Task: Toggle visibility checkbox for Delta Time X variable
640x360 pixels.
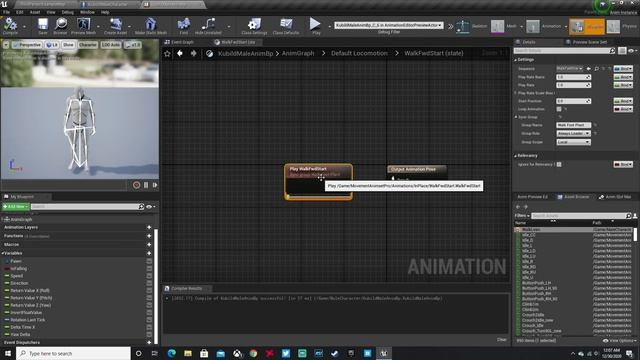Action: tap(149, 327)
